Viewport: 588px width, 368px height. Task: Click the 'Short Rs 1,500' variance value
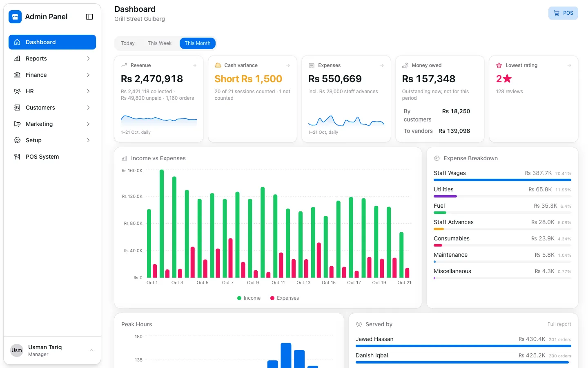pos(248,79)
